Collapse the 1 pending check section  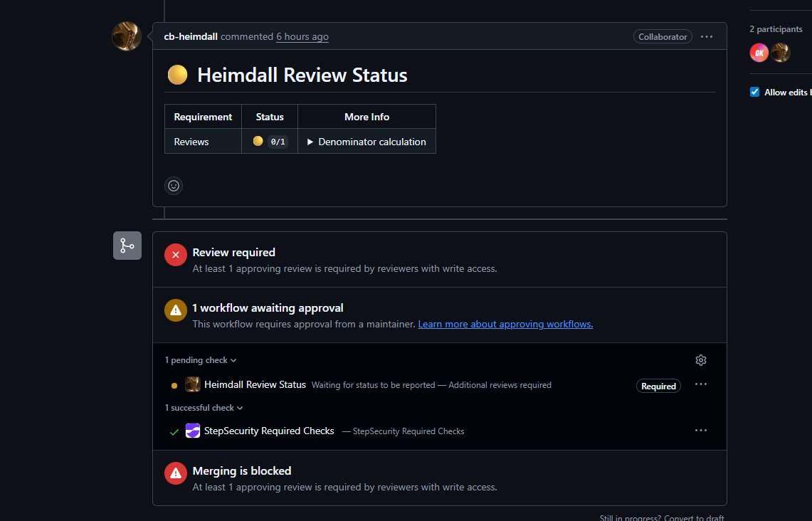201,360
